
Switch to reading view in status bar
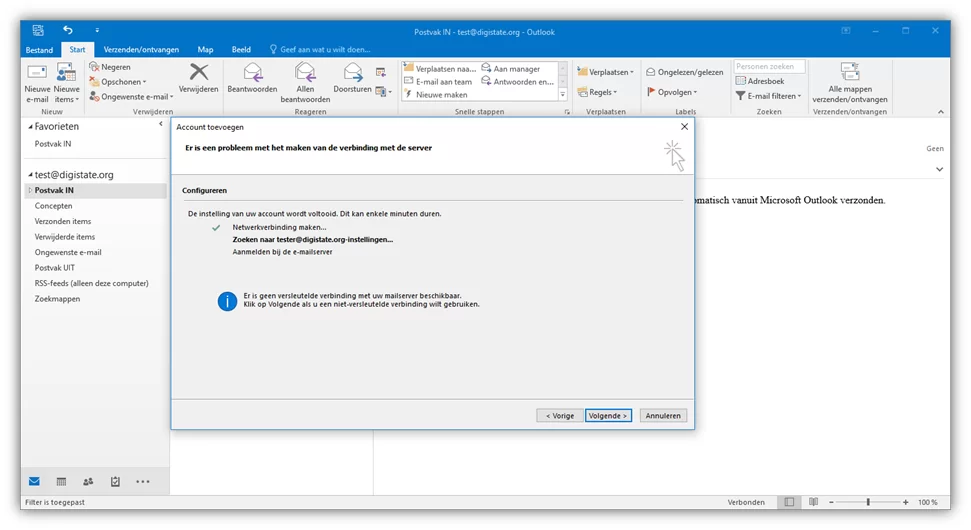coord(813,502)
